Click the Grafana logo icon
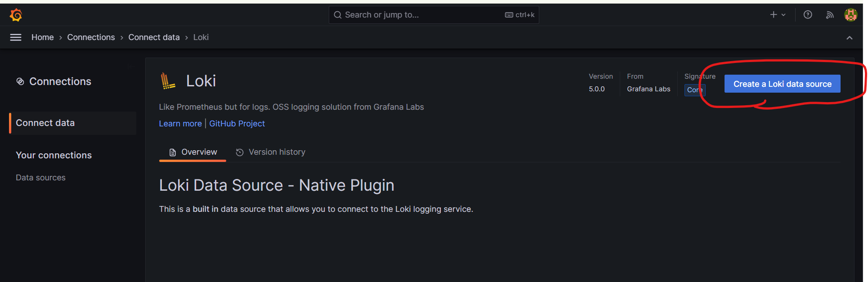Image resolution: width=868 pixels, height=282 pixels. (16, 15)
